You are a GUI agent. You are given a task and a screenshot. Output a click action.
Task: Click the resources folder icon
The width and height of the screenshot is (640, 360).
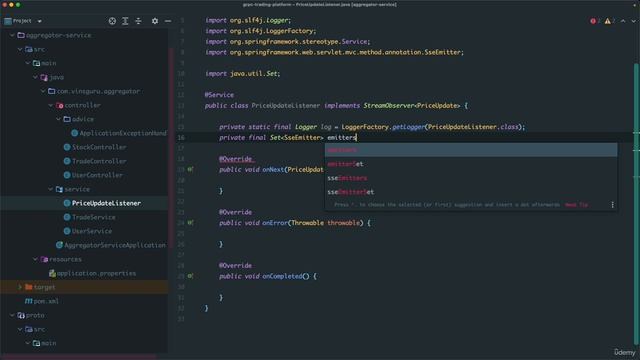coord(44,259)
